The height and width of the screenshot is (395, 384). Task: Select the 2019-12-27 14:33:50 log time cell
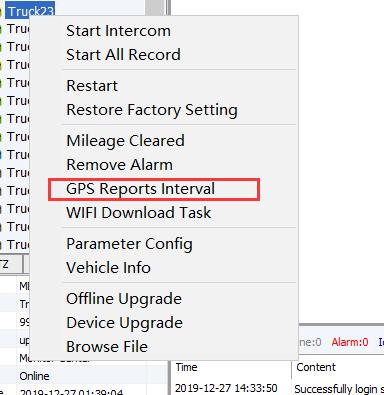[226, 388]
